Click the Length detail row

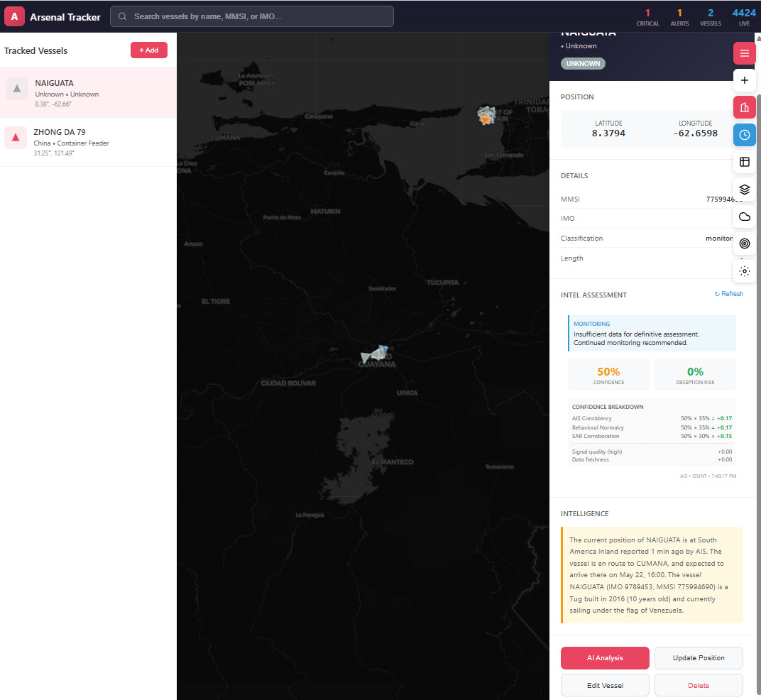(652, 258)
